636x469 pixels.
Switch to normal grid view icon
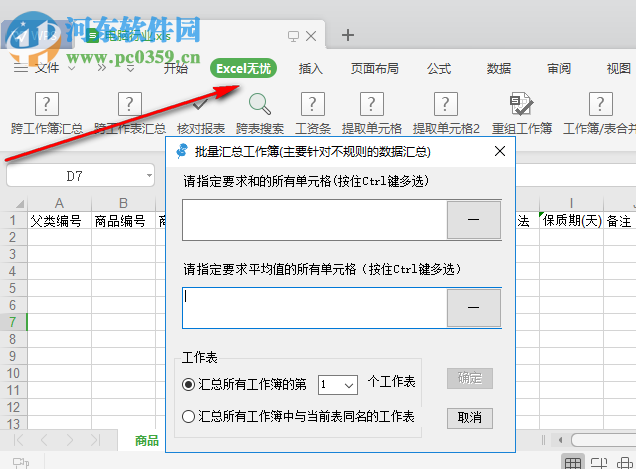pyautogui.click(x=573, y=463)
